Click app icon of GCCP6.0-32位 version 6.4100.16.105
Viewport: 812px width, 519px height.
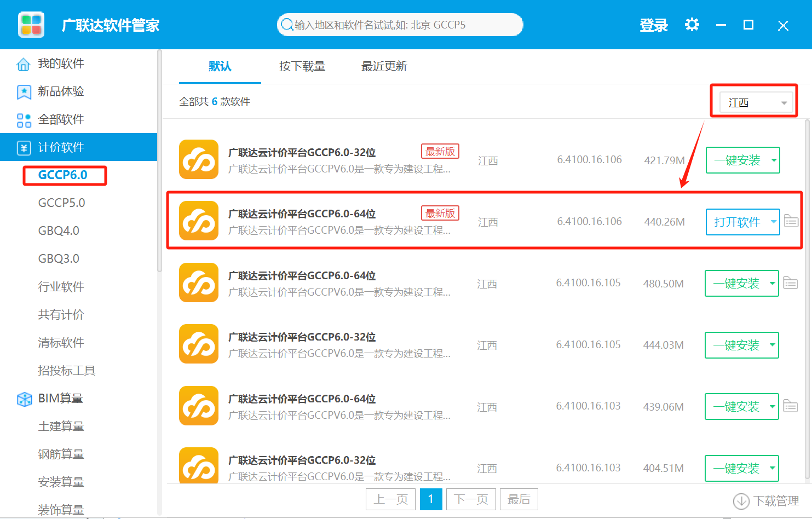(199, 344)
